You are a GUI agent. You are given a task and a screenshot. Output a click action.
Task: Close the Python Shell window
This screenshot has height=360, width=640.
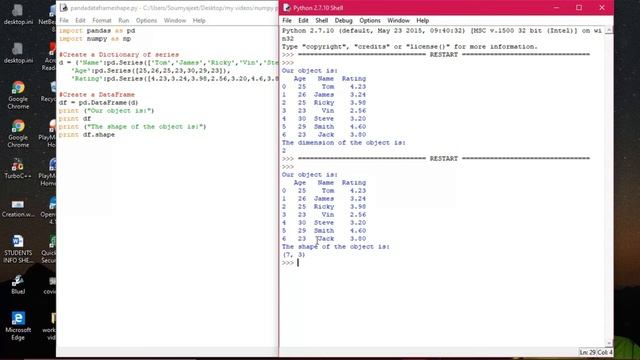(602, 8)
